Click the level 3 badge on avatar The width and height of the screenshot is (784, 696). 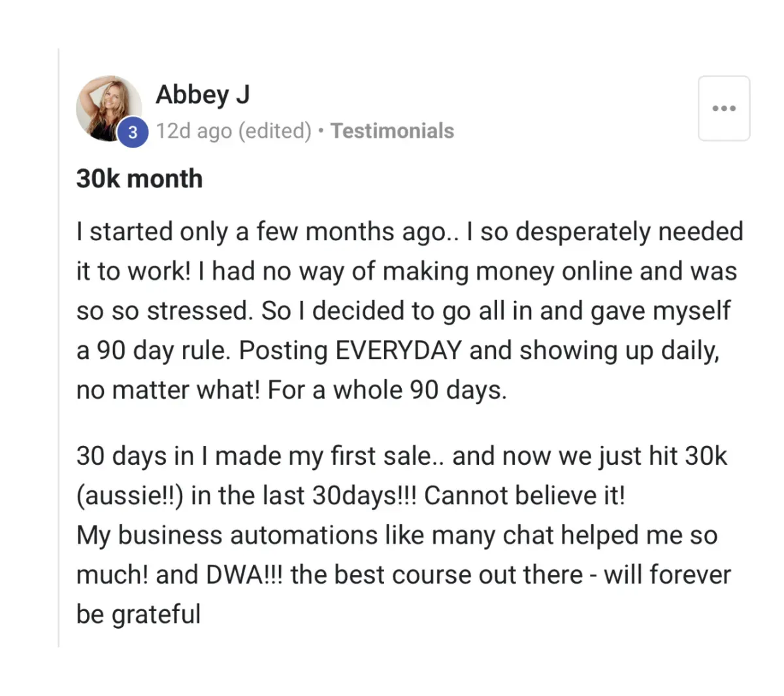133,133
